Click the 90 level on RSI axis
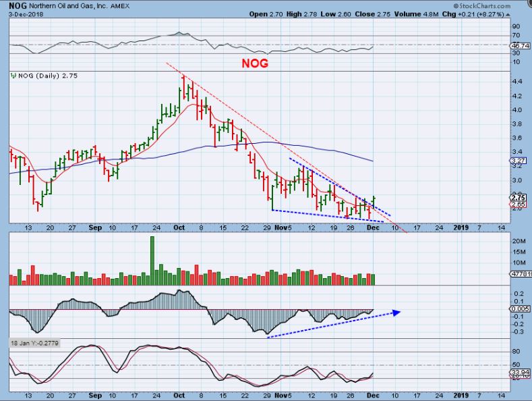This screenshot has width=532, height=401. click(516, 26)
